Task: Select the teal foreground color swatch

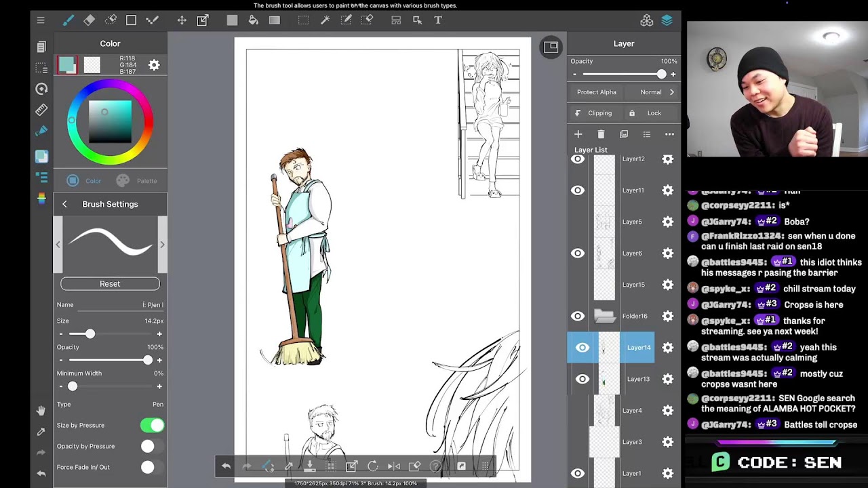Action: click(67, 65)
